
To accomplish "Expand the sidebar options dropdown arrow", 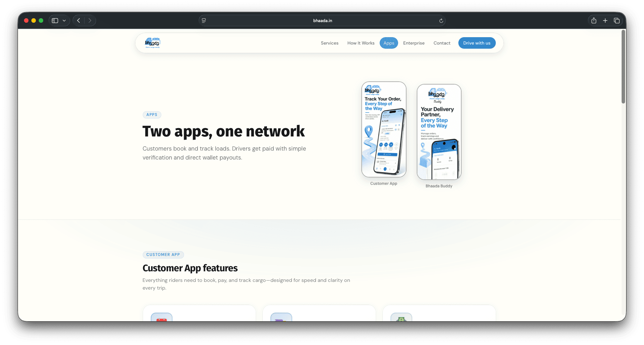I will point(64,21).
